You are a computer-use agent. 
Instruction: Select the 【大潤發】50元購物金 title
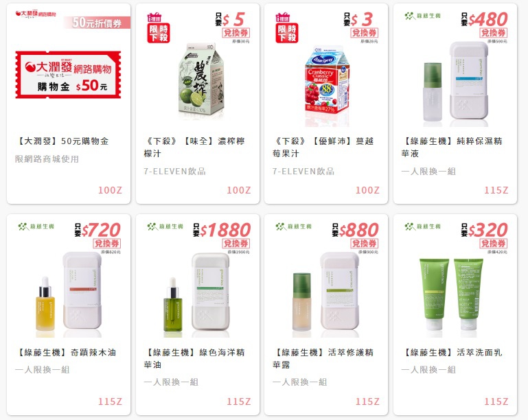tap(62, 141)
